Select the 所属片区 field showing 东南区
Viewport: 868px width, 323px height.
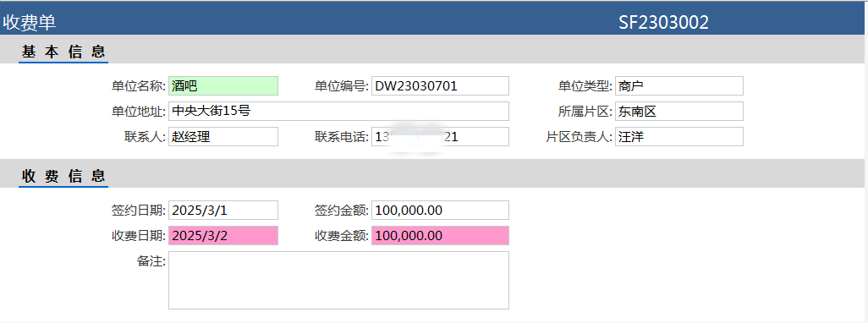pos(678,111)
